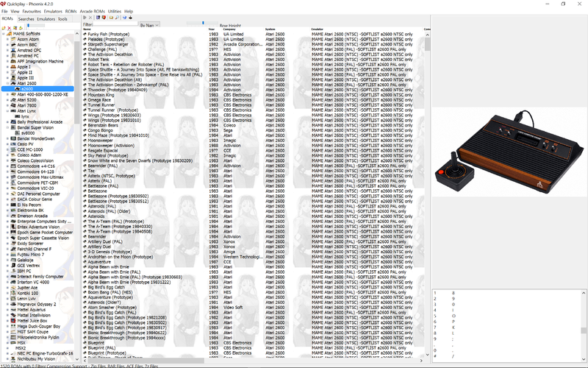The width and height of the screenshot is (588, 368).
Task: Collapse the Bandai Super Vision node
Action: pyautogui.click(x=7, y=127)
